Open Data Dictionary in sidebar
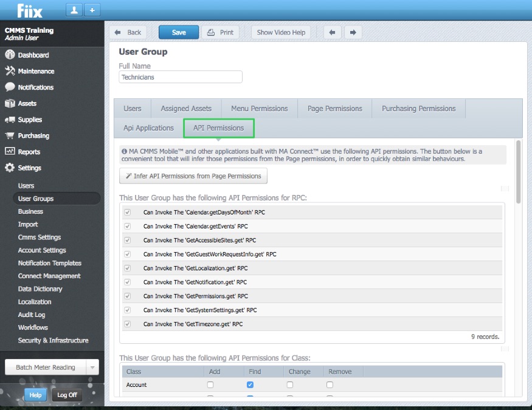This screenshot has width=532, height=410. pyautogui.click(x=40, y=289)
